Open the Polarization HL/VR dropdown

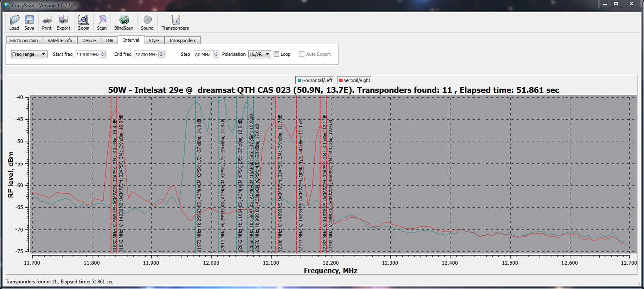(x=260, y=54)
